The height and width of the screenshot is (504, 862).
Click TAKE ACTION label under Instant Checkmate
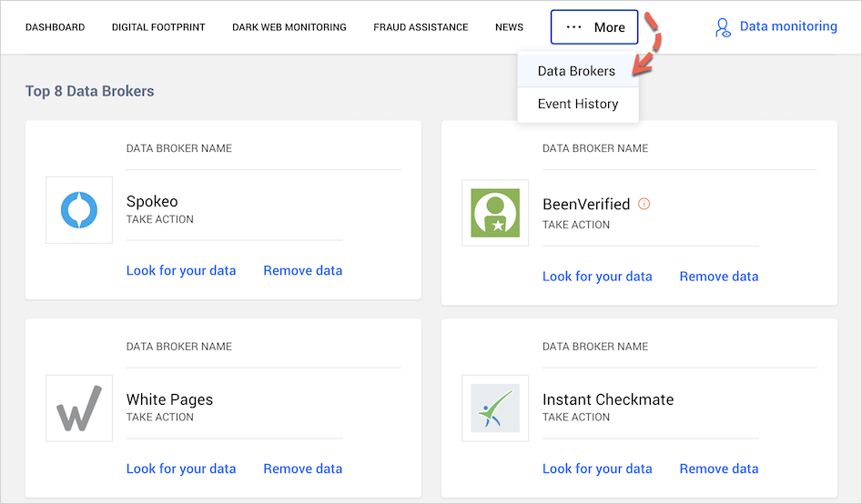point(576,418)
